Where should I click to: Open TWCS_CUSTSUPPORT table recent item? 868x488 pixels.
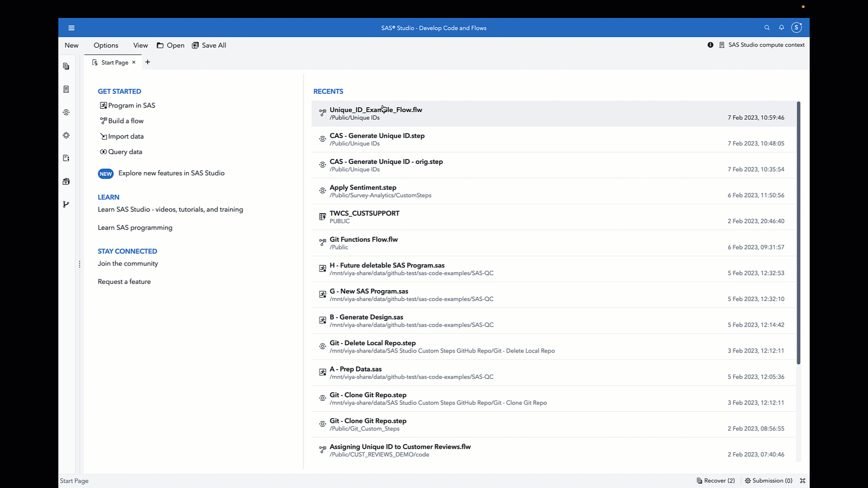coord(553,217)
